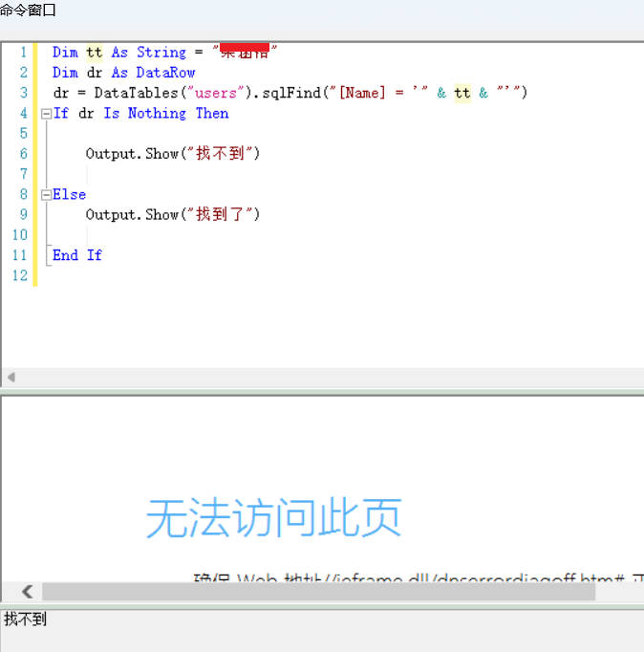This screenshot has height=652, width=644.
Task: Click left arrow of code editor scrollbar
Action: pyautogui.click(x=11, y=377)
